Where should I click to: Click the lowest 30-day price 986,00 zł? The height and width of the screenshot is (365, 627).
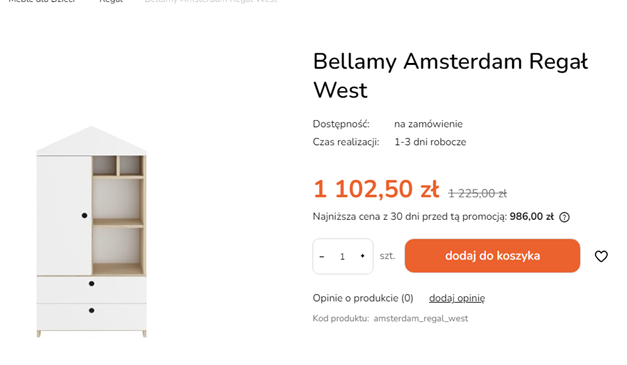pos(531,217)
